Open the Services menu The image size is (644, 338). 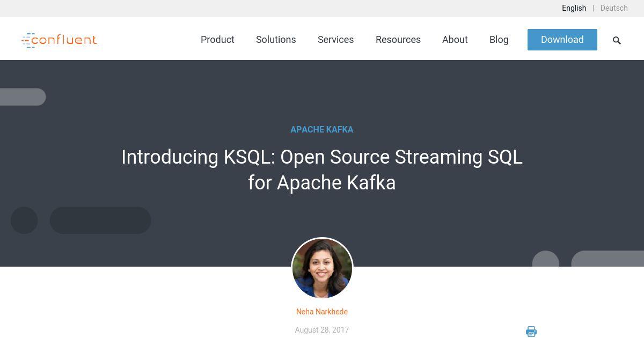335,40
